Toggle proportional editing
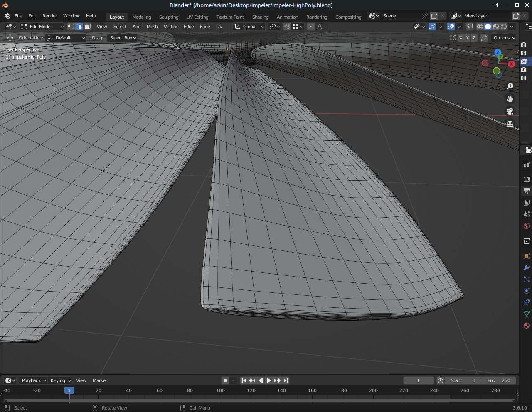The width and height of the screenshot is (532, 412). pyautogui.click(x=310, y=27)
